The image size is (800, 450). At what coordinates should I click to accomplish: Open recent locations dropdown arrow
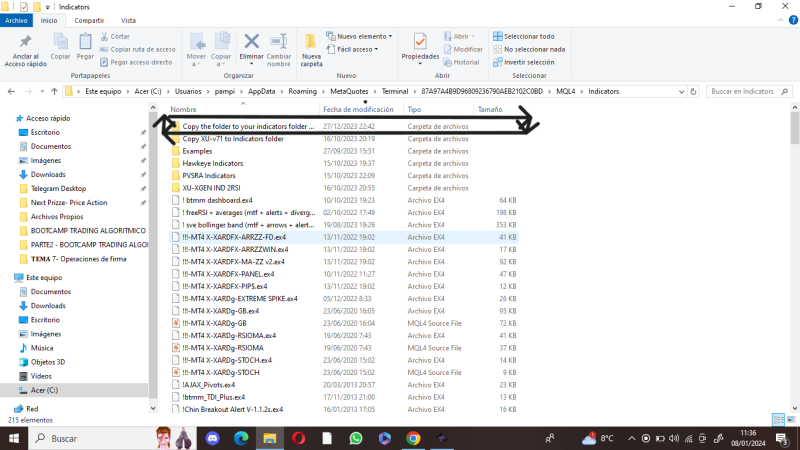(42, 91)
